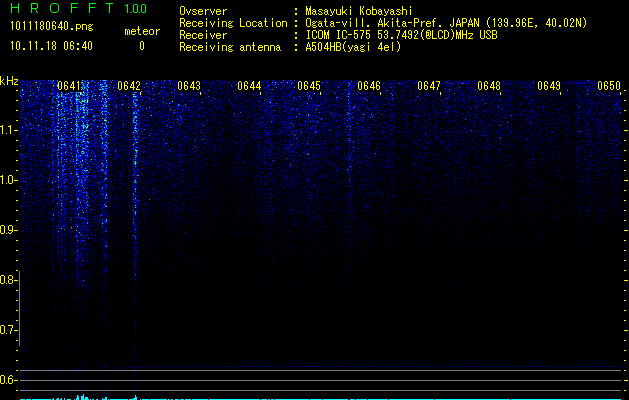Click the 0647 time marker
Image resolution: width=629 pixels, height=400 pixels.
[x=429, y=86]
